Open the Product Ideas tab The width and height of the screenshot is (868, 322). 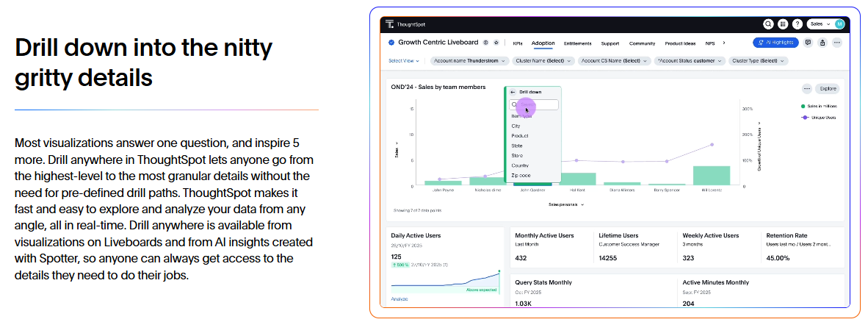pyautogui.click(x=680, y=43)
